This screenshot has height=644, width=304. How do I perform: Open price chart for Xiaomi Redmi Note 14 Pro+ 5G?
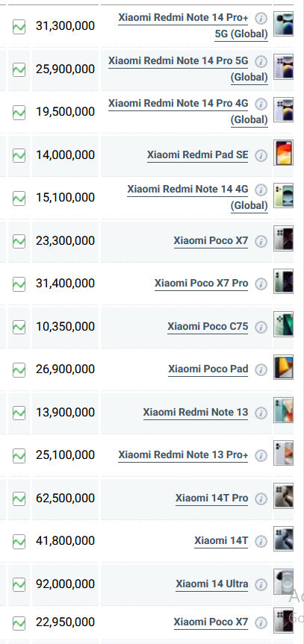[19, 28]
